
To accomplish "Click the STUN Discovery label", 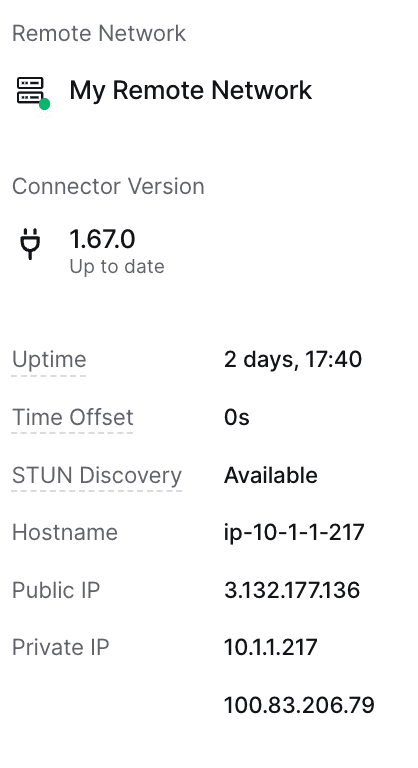I will click(97, 475).
